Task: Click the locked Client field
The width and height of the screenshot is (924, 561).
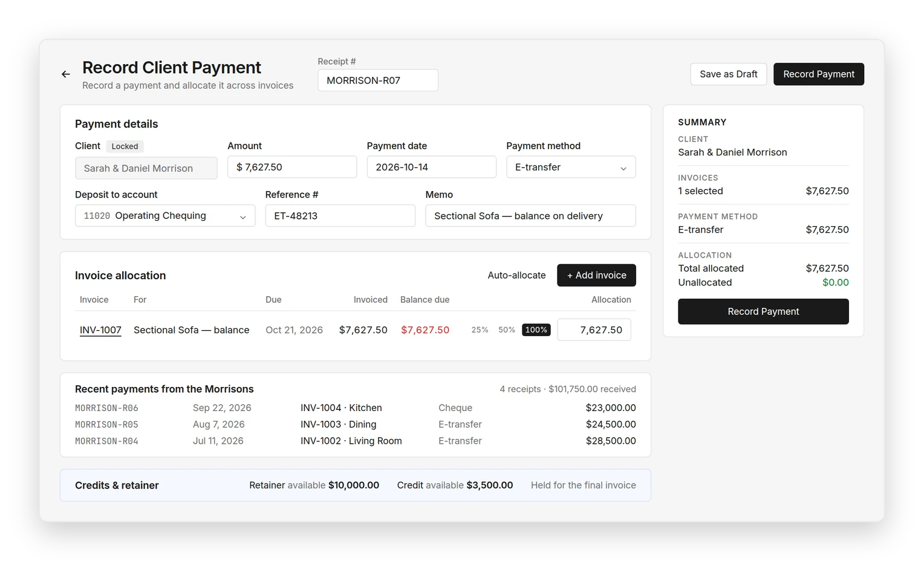Action: click(x=146, y=168)
